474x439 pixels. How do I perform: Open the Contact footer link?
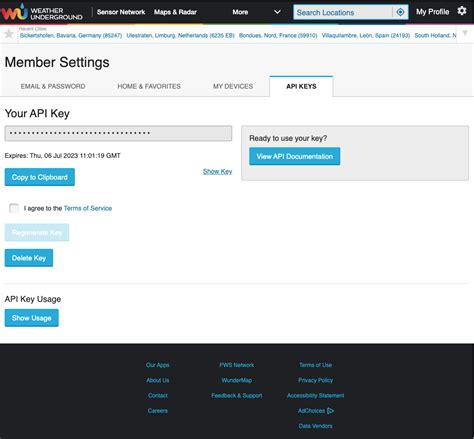[x=158, y=396]
